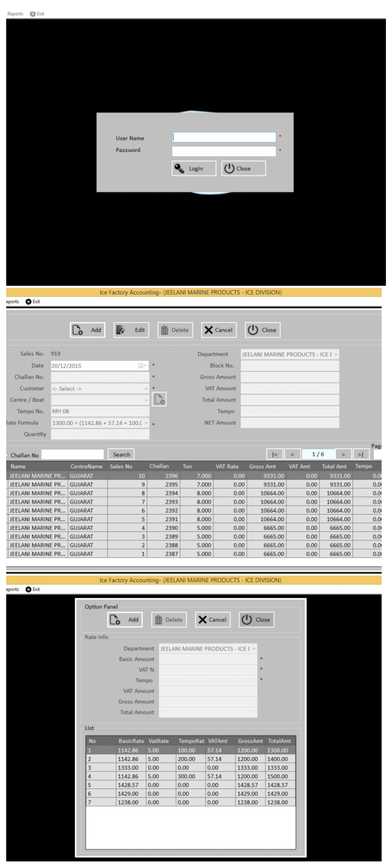Focus the Tempo field in Rate Info

click(x=208, y=681)
